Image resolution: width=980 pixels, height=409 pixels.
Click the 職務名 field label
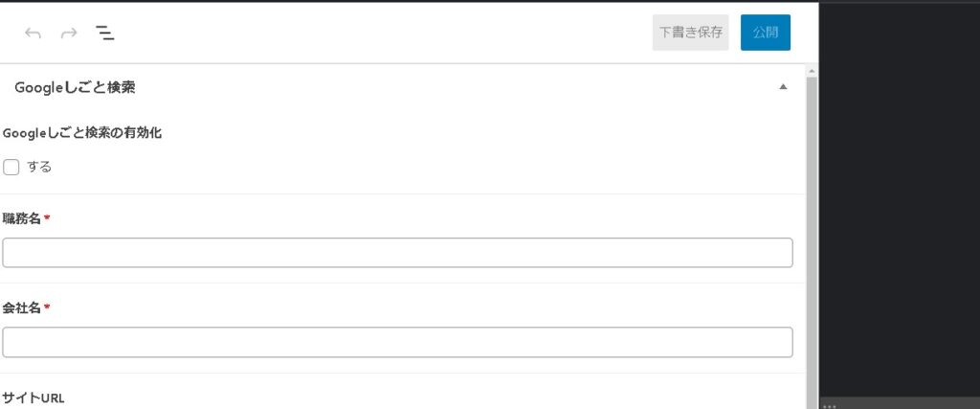click(22, 218)
